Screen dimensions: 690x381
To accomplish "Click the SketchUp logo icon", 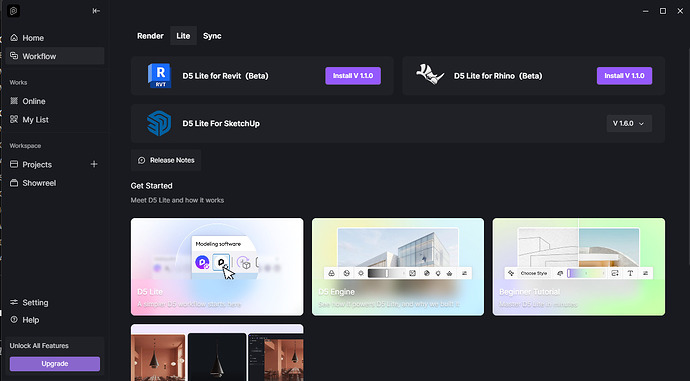I will tap(159, 123).
